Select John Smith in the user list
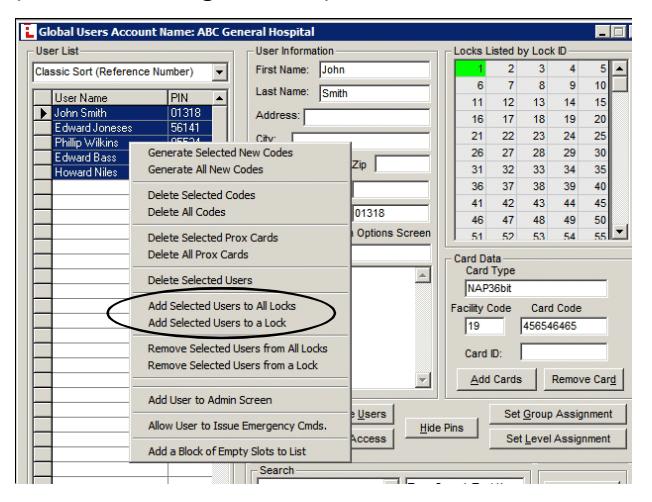This screenshot has width=652, height=502. pyautogui.click(x=110, y=113)
